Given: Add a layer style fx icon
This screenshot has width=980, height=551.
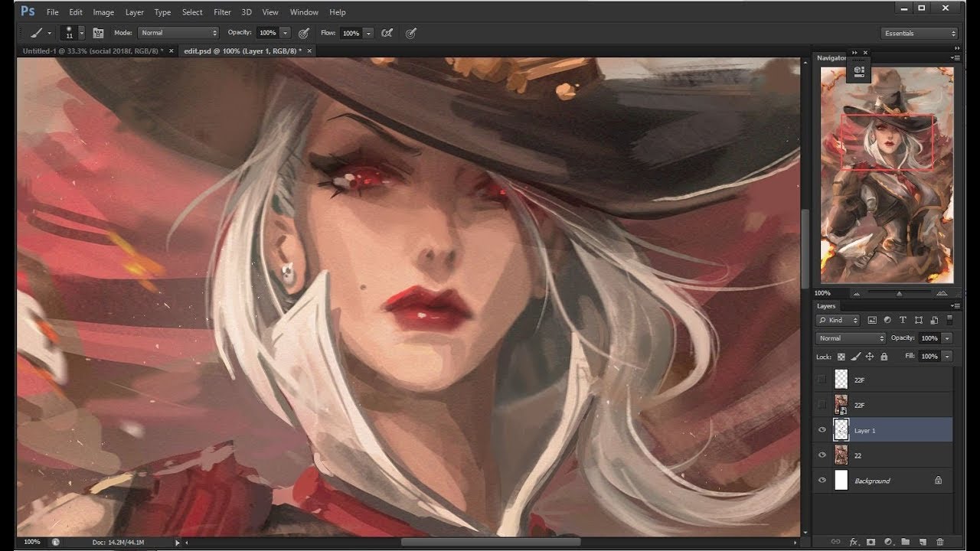Looking at the screenshot, I should pyautogui.click(x=854, y=542).
